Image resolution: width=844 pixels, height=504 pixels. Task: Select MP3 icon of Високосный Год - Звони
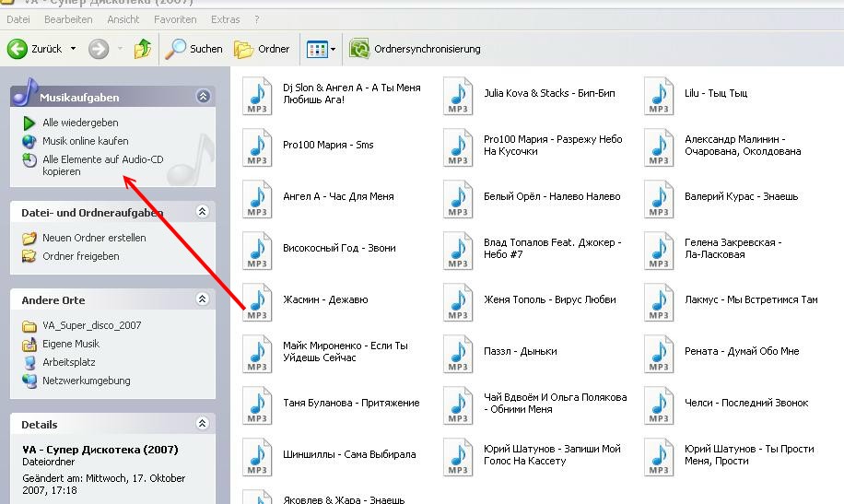point(257,251)
